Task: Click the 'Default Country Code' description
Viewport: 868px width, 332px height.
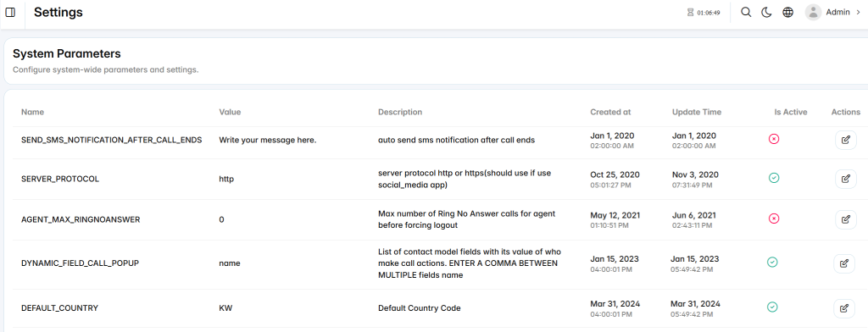Action: pos(419,308)
